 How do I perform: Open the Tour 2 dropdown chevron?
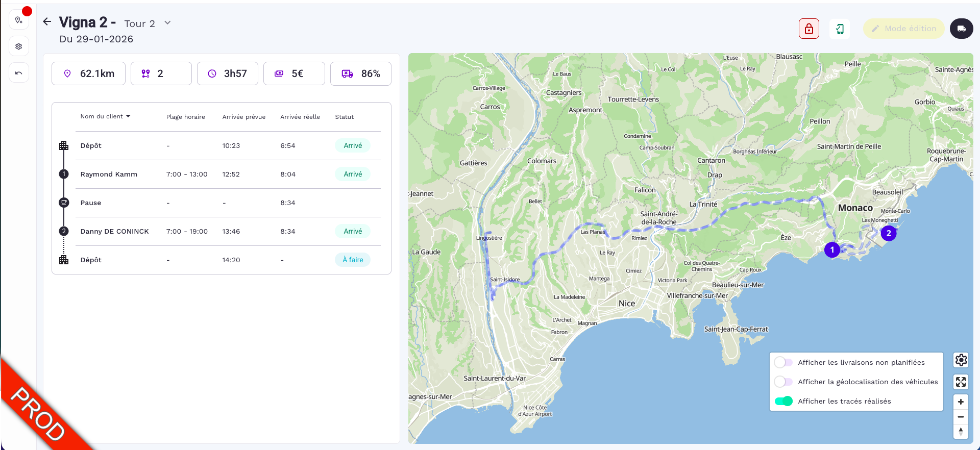pos(167,23)
